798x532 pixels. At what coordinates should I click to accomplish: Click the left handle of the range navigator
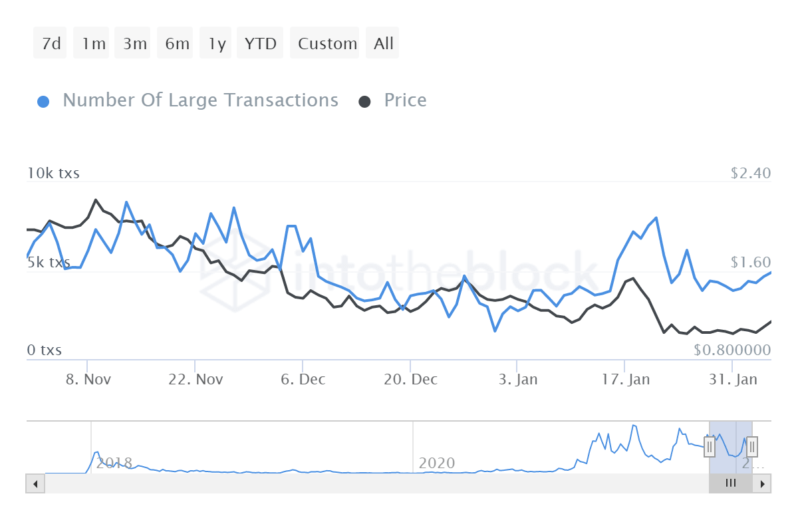coord(709,447)
